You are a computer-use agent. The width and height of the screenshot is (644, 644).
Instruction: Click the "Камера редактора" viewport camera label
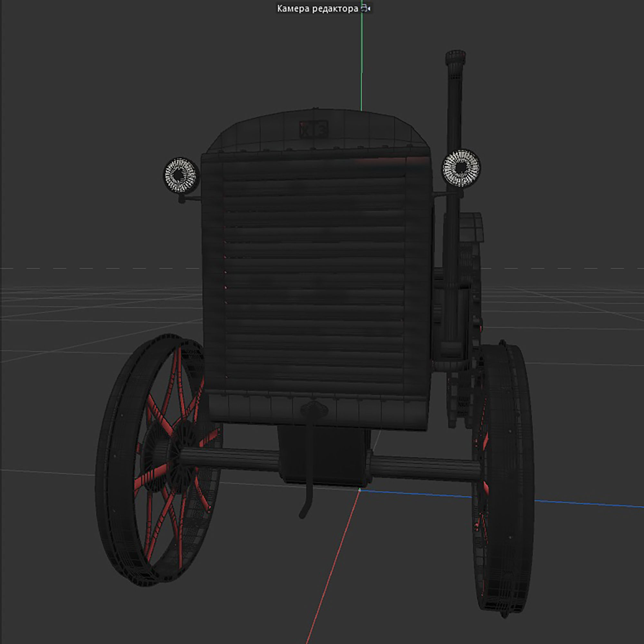click(317, 9)
